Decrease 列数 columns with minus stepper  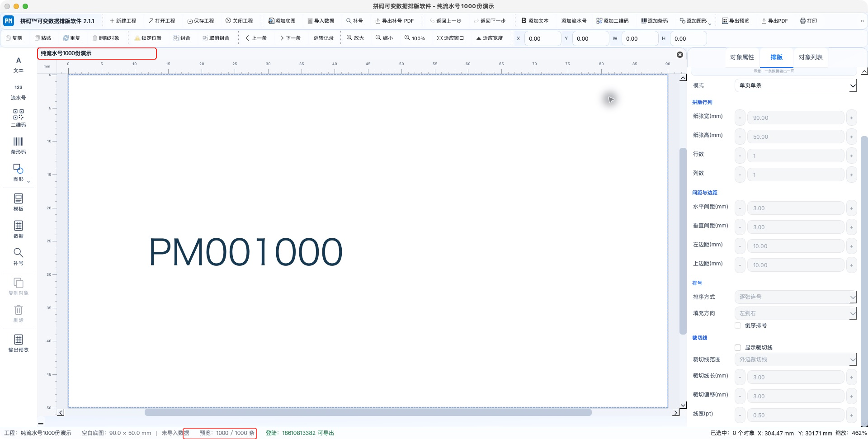pyautogui.click(x=740, y=175)
